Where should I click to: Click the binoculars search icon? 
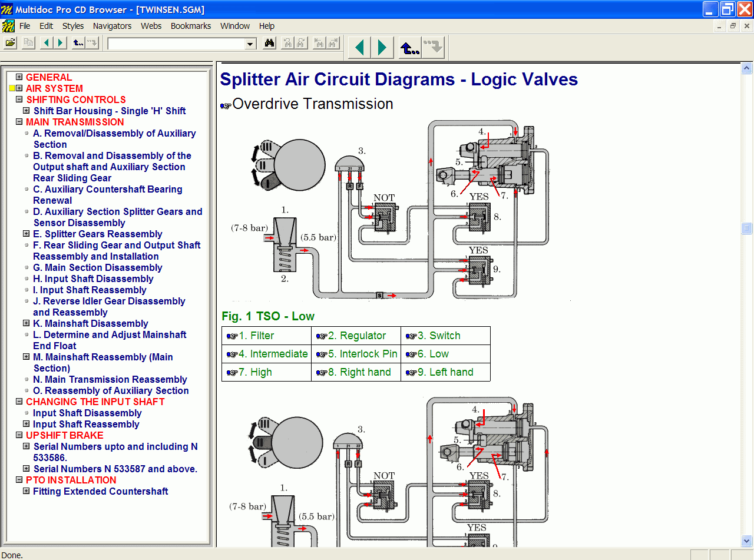click(269, 43)
